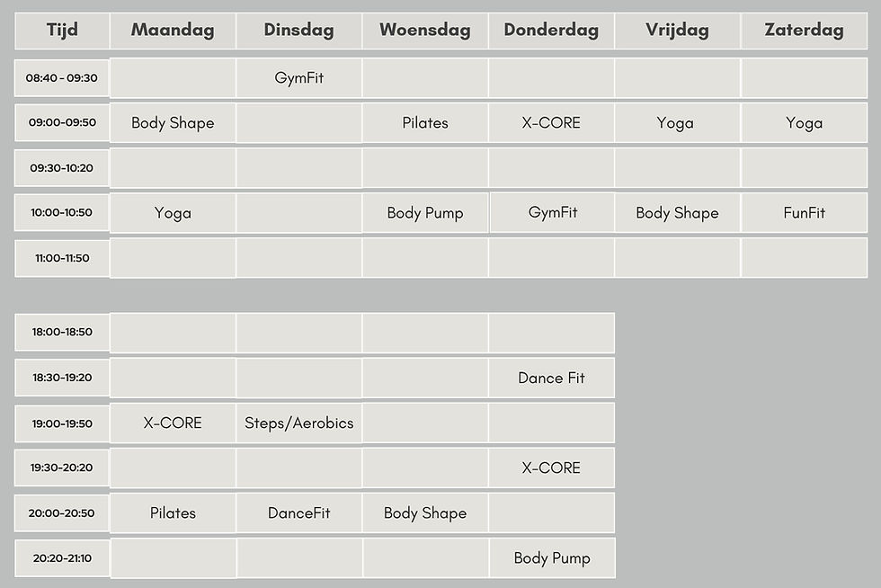Click X-CORE on Donderdag at 09:00
Screen dimensions: 881x588
551,123
